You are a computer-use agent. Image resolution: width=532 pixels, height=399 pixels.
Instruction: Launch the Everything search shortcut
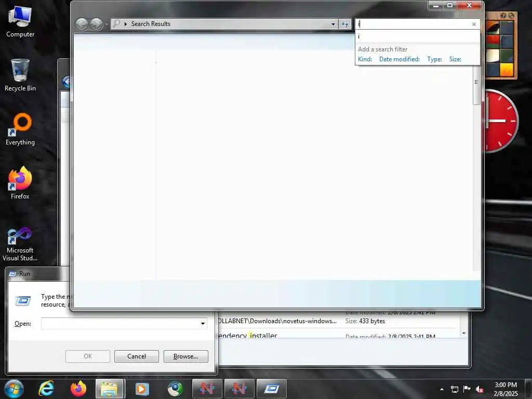click(x=20, y=129)
